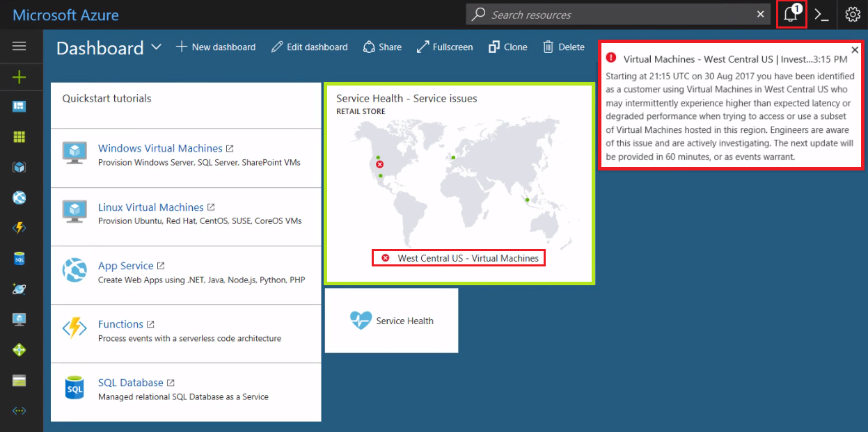Dismiss the Virtual Machines notification popup
The width and height of the screenshot is (868, 432).
pyautogui.click(x=855, y=49)
